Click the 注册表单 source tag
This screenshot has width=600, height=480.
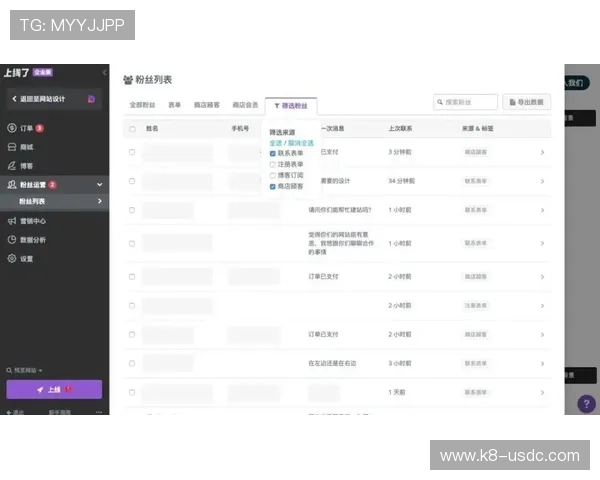(476, 305)
